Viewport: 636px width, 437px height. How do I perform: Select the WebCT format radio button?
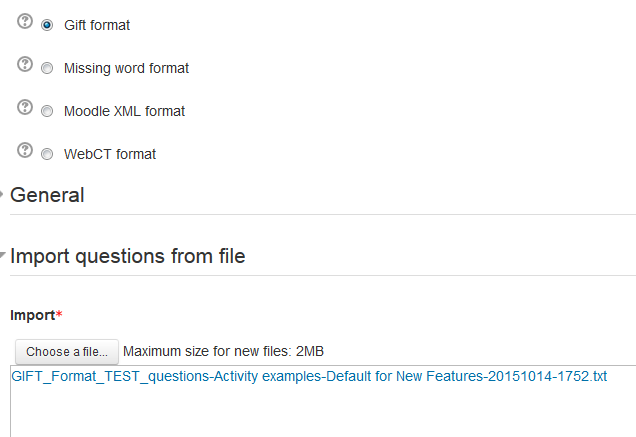47,154
